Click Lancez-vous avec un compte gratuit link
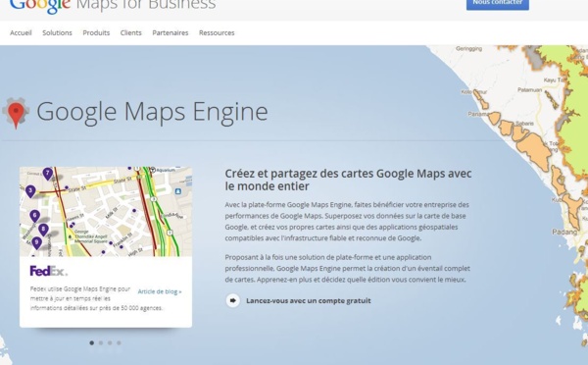 [x=309, y=301]
